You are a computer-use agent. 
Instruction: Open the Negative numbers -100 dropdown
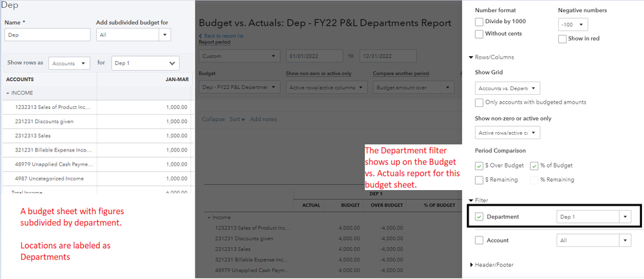coord(573,24)
